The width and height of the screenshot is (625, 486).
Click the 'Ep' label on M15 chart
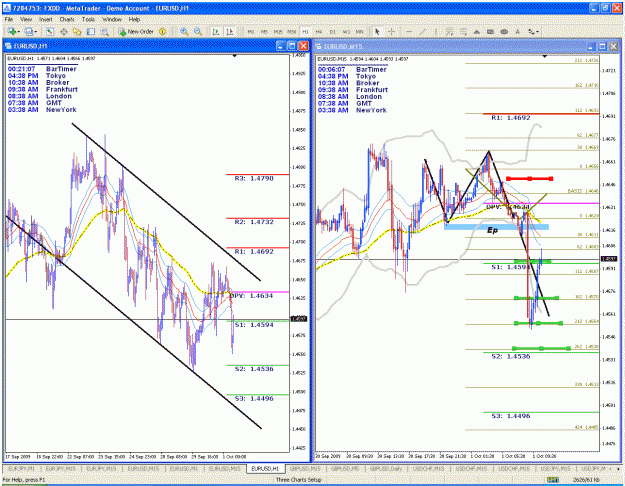[x=493, y=230]
